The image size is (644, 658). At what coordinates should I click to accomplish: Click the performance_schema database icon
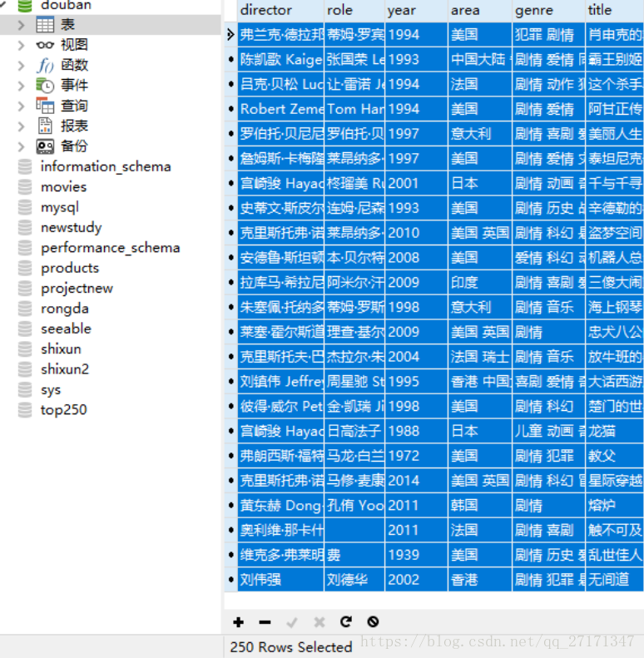point(25,248)
